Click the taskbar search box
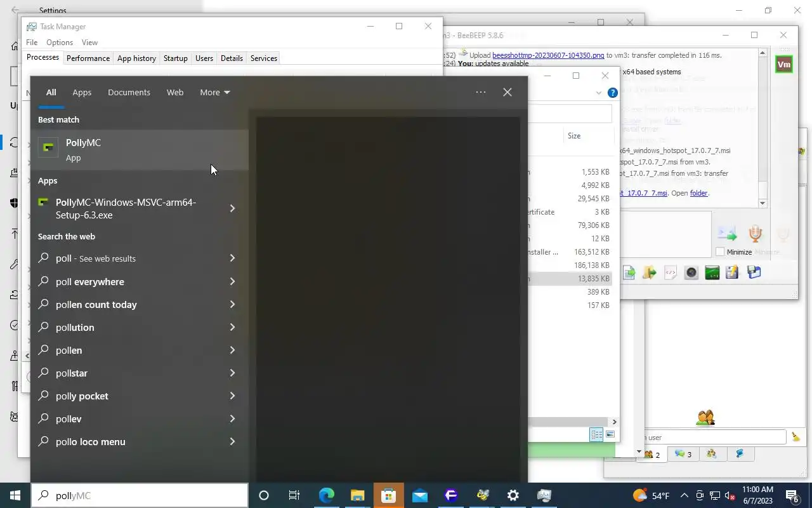Screen dimensions: 812x508 (139, 495)
